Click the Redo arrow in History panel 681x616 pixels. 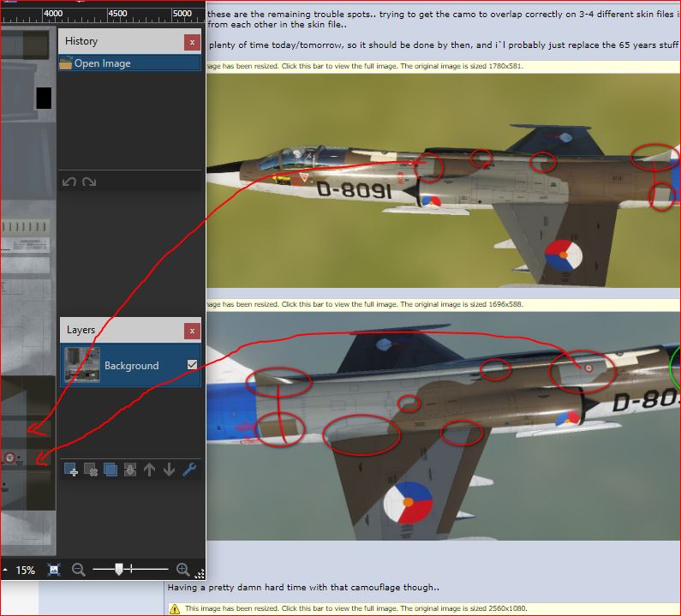(x=89, y=182)
